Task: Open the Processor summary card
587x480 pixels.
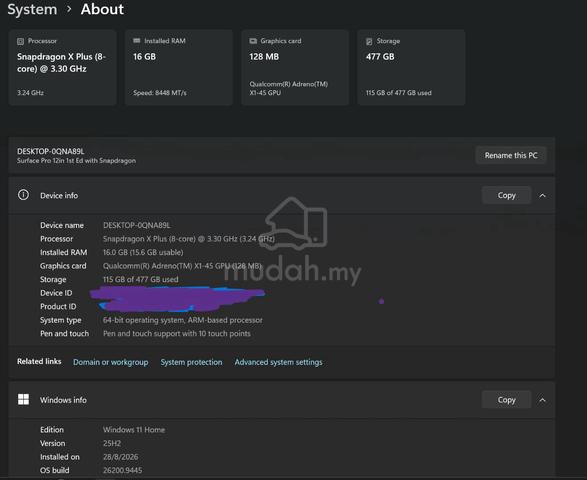Action: (63, 67)
